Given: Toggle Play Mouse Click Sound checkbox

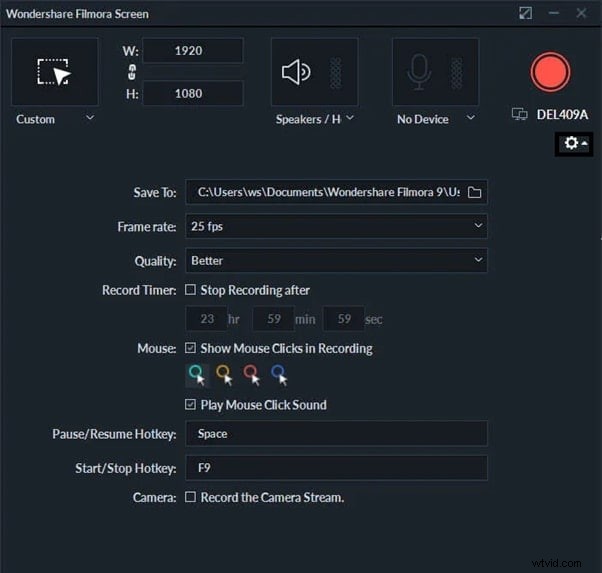Looking at the screenshot, I should click(190, 404).
